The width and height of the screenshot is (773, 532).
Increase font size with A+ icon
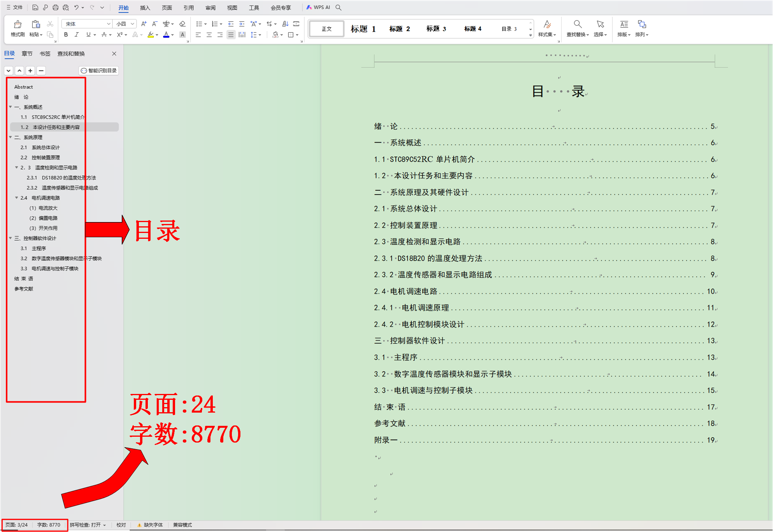[144, 24]
